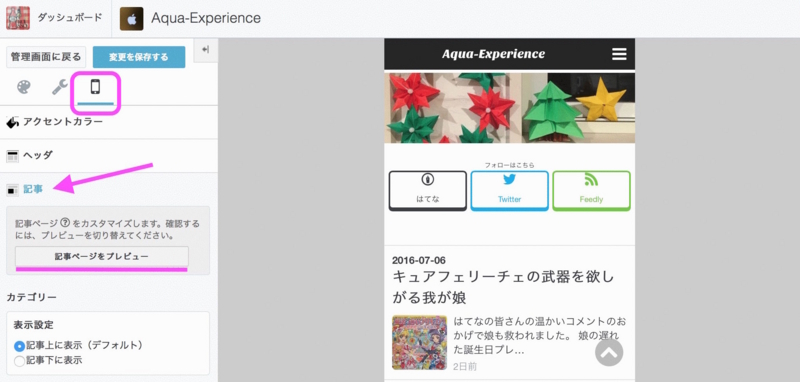Select 記事上に表示（デフォルト） radio option
The image size is (800, 382).
[19, 346]
